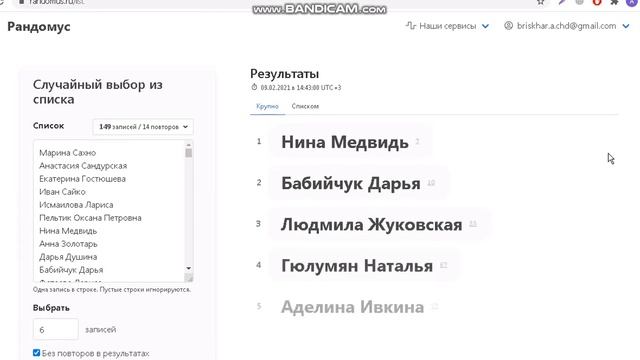Select list entry Анна Золотарь
This screenshot has height=360, width=640.
click(68, 244)
